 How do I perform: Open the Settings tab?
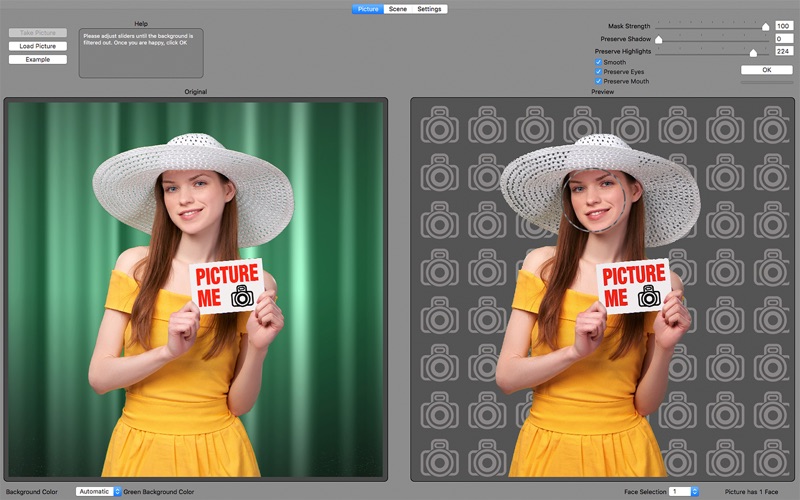(429, 9)
